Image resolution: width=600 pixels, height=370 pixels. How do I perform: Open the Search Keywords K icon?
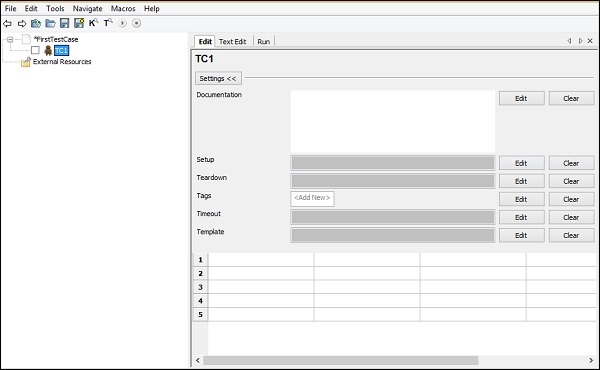93,23
